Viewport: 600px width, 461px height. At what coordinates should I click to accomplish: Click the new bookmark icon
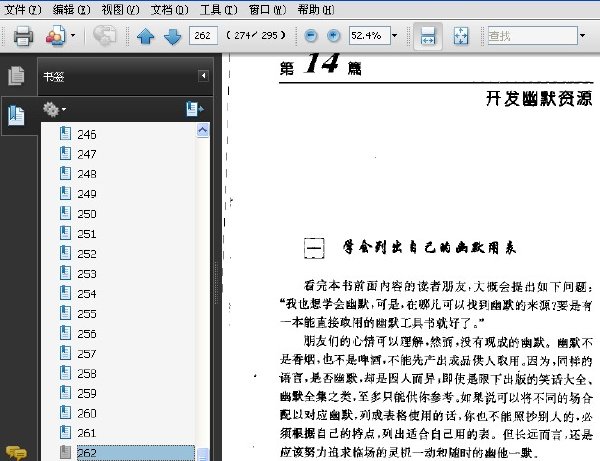coord(194,109)
